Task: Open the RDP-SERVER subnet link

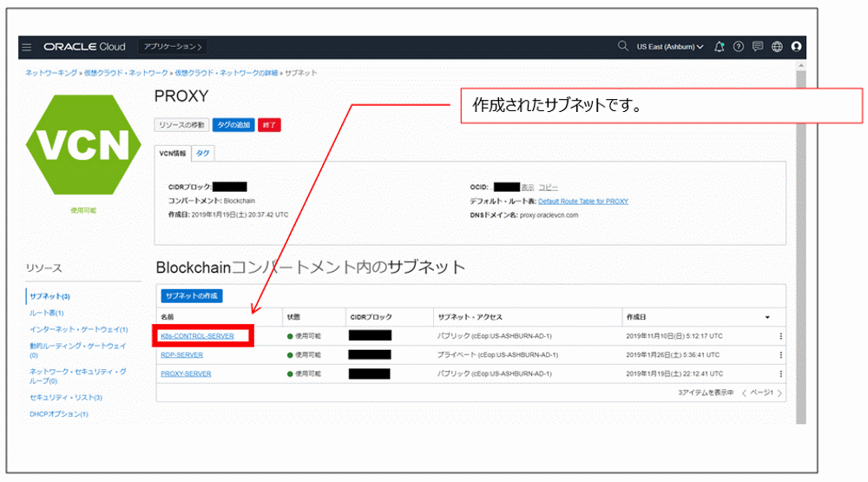Action: click(181, 355)
